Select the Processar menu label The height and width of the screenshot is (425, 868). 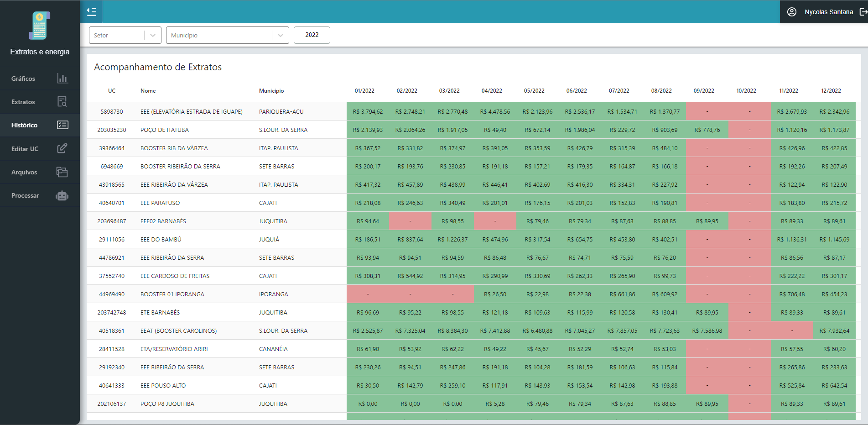[x=25, y=195]
